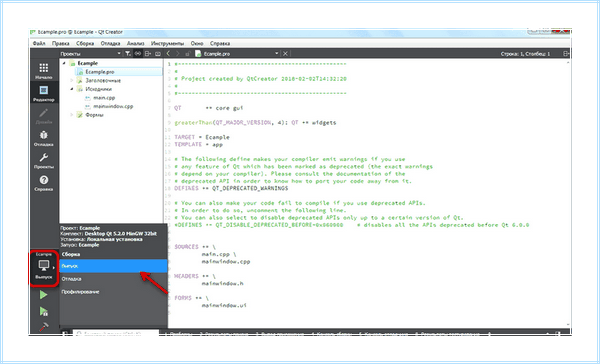Open the Отладка debug mode
The width and height of the screenshot is (600, 364).
coord(44,138)
